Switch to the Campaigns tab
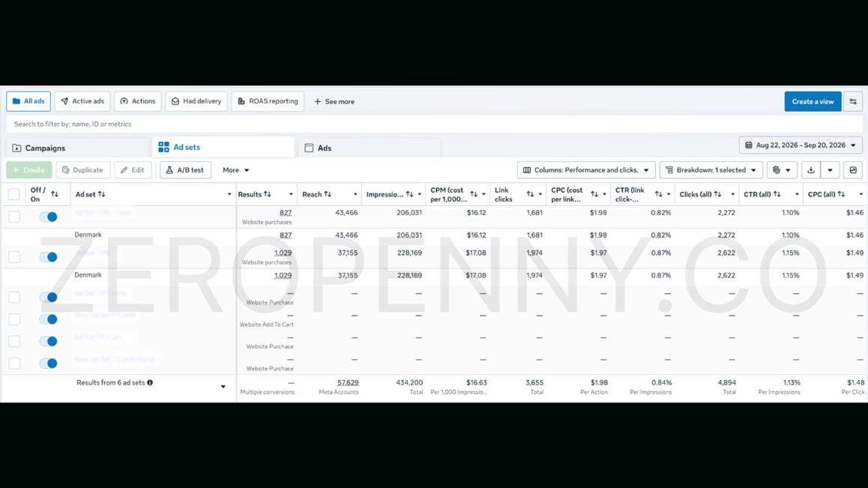Viewport: 868px width, 488px height. pyautogui.click(x=77, y=148)
